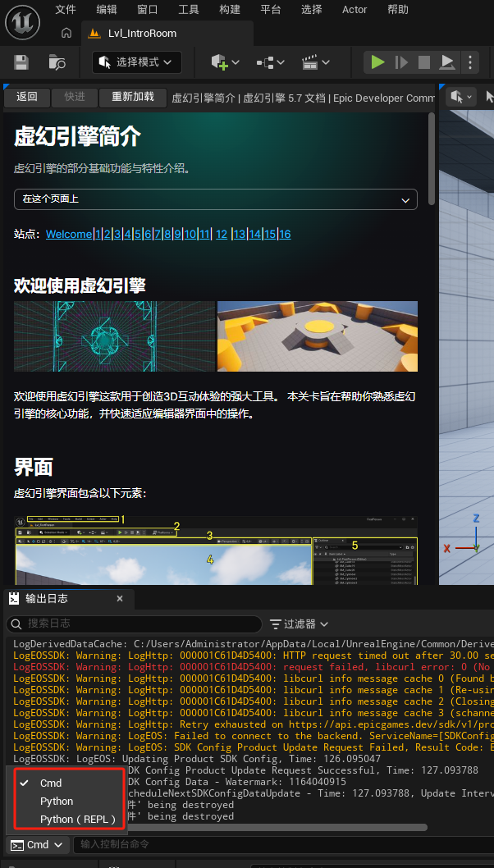Click the eject player icon
The height and width of the screenshot is (868, 494).
(447, 62)
